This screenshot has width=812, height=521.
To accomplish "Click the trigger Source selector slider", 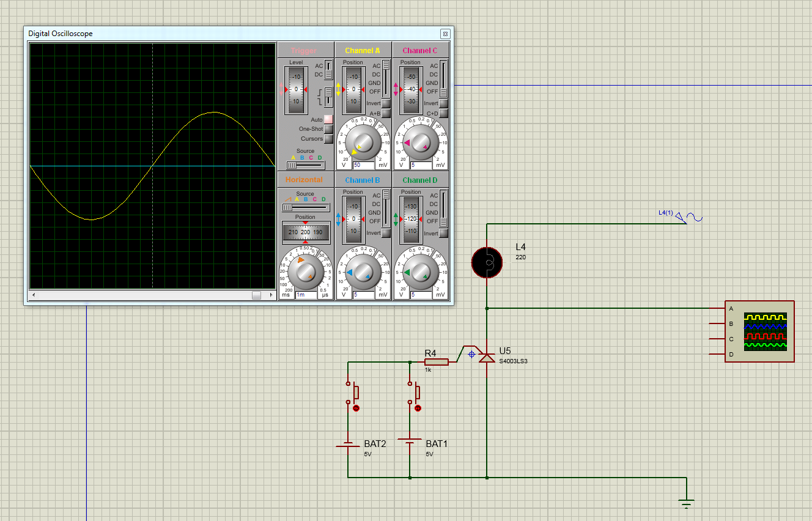I will coord(305,164).
